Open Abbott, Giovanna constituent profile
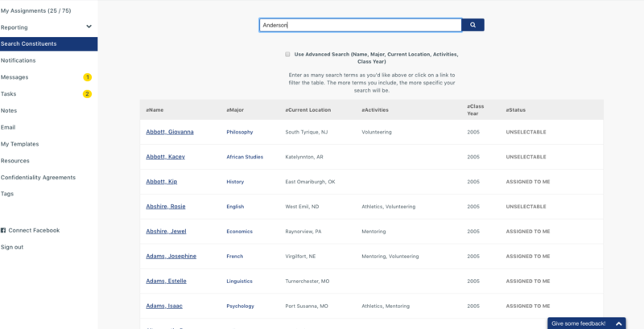 pyautogui.click(x=170, y=132)
